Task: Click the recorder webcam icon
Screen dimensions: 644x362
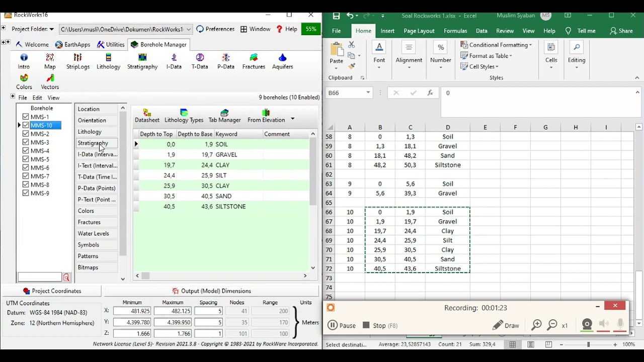Action: coord(587,325)
